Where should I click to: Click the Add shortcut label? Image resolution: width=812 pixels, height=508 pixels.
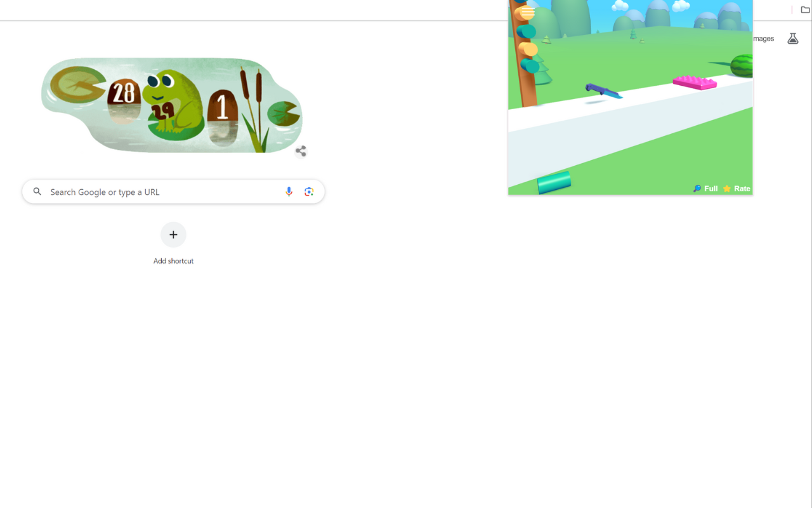tap(173, 261)
